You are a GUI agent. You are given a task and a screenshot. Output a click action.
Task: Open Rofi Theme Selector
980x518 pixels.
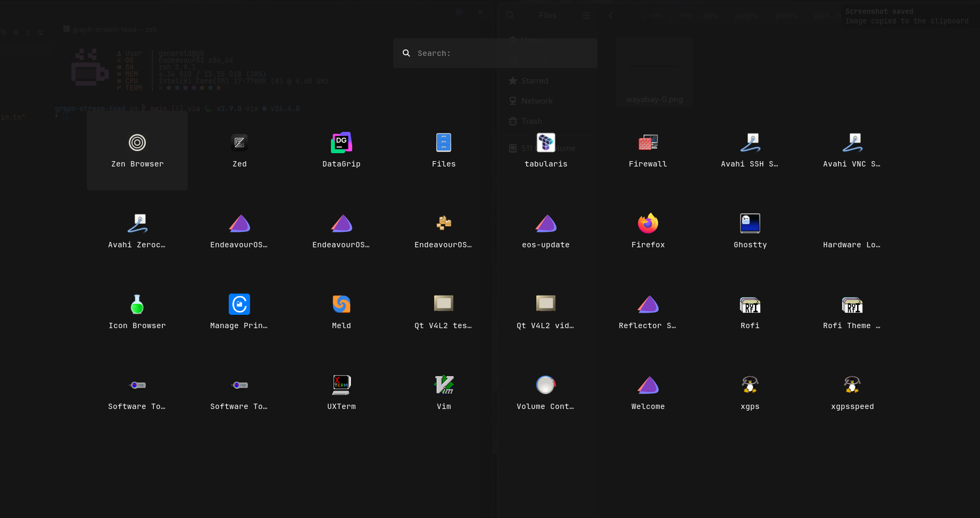tap(852, 313)
